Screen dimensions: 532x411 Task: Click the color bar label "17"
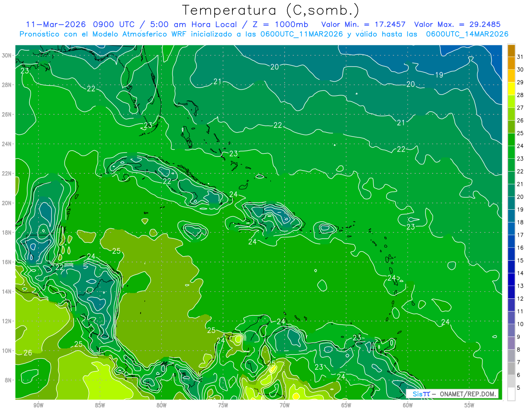520,235
